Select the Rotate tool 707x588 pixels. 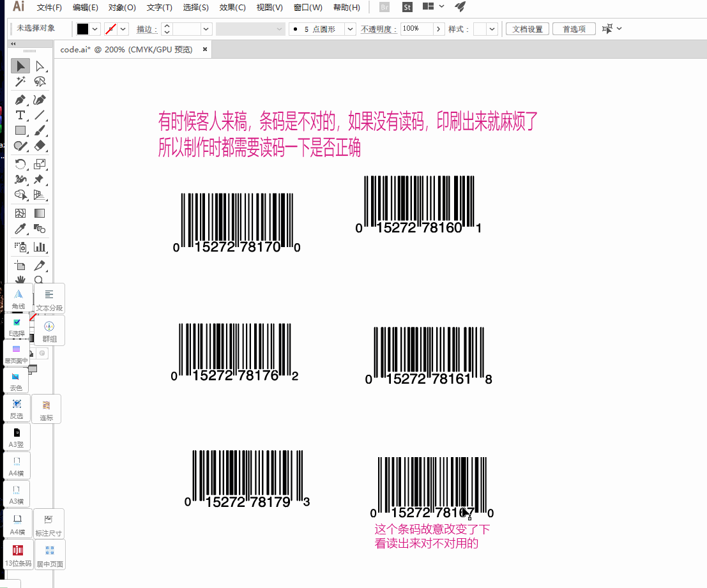(20, 164)
